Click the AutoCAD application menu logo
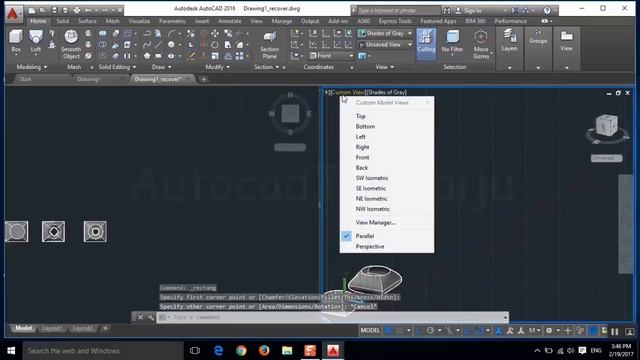The width and height of the screenshot is (640, 360). pyautogui.click(x=13, y=13)
